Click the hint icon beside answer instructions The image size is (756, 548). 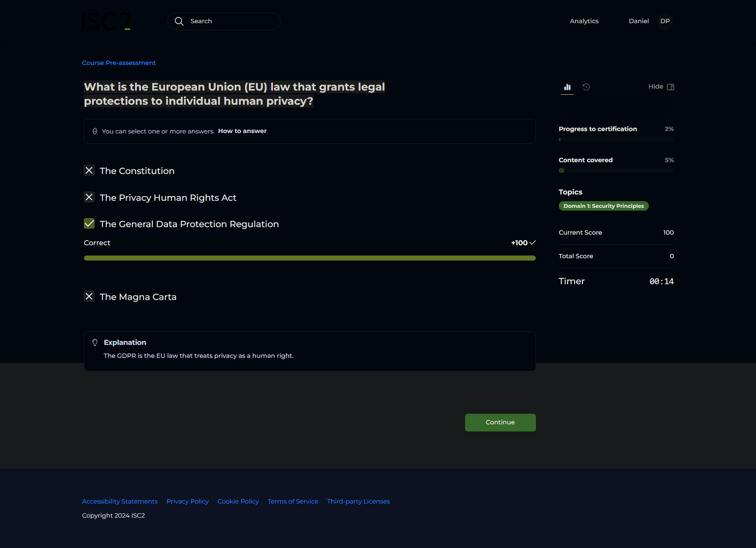[x=95, y=131]
